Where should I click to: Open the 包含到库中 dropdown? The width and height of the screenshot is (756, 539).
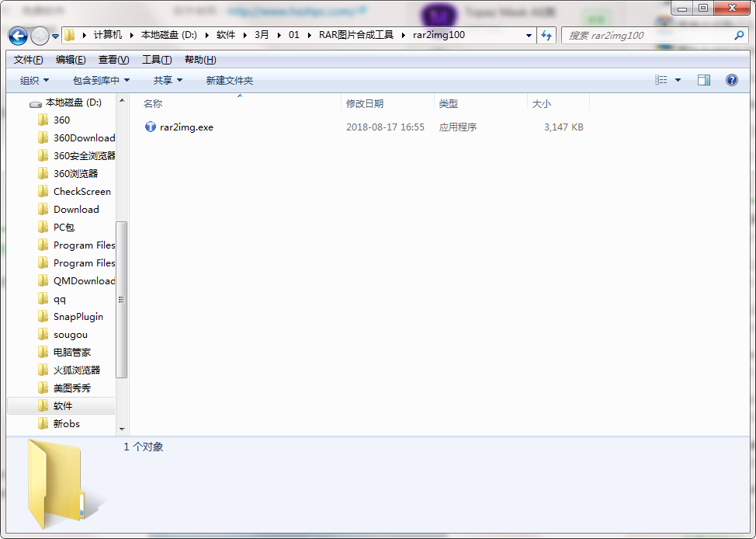pos(101,81)
